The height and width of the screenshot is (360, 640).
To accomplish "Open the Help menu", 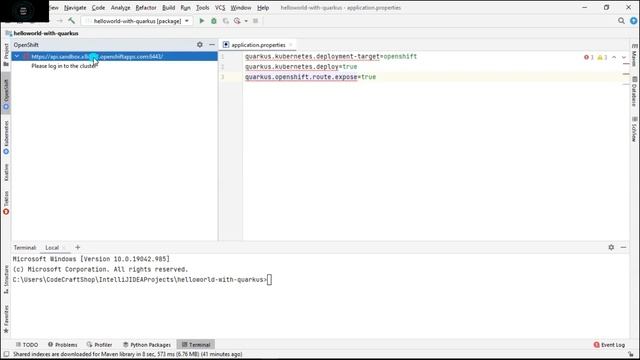I will point(263,8).
